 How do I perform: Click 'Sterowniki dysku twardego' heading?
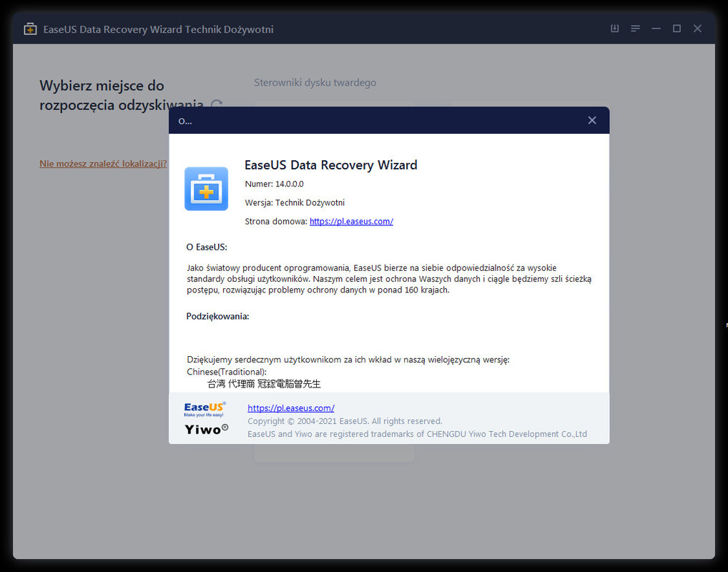point(315,83)
